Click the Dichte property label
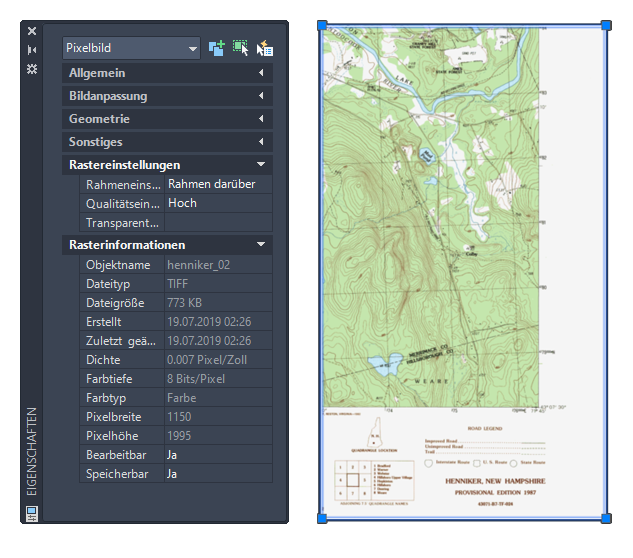Image resolution: width=633 pixels, height=558 pixels. 123,360
